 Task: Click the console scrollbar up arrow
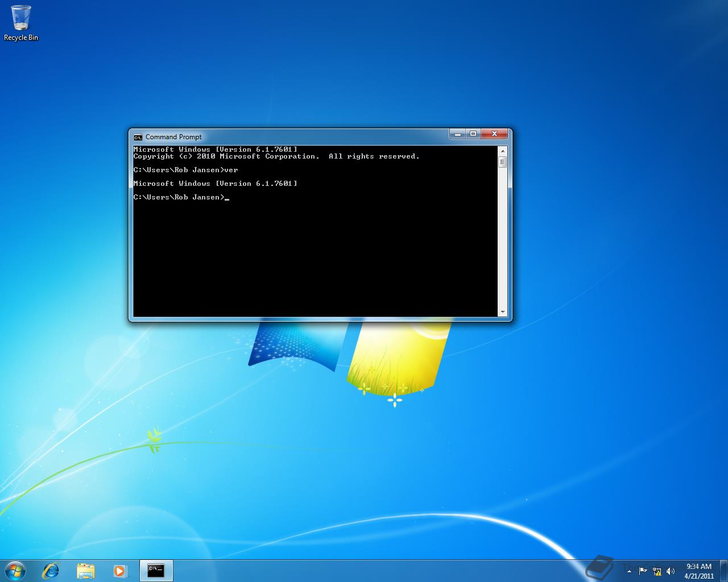tap(502, 151)
